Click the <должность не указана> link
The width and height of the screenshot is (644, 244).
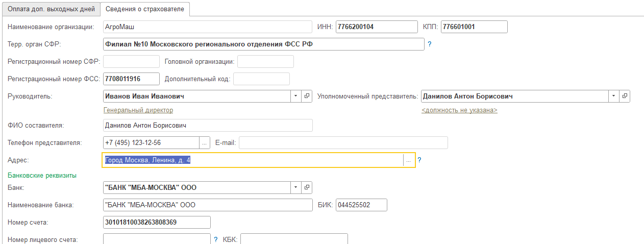tap(459, 110)
